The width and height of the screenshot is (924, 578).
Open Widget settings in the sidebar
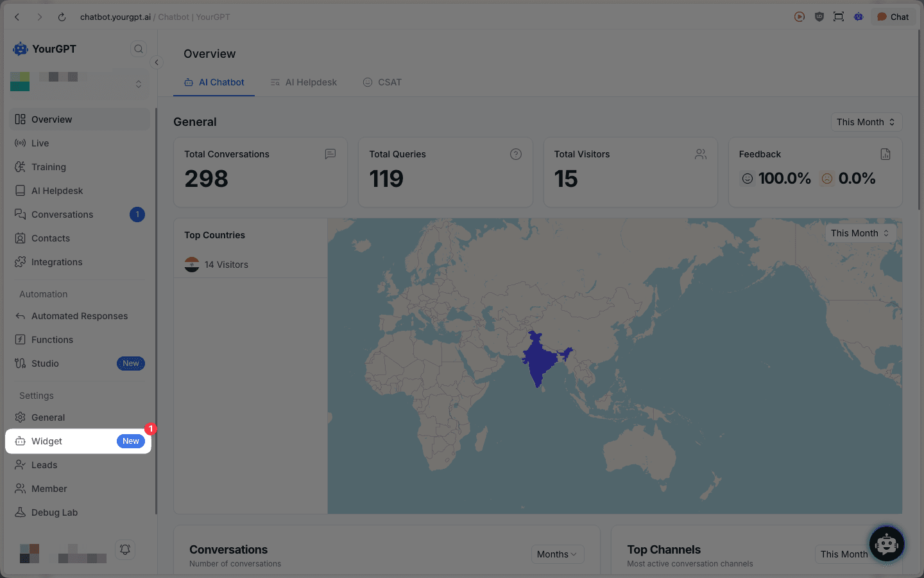coord(47,441)
